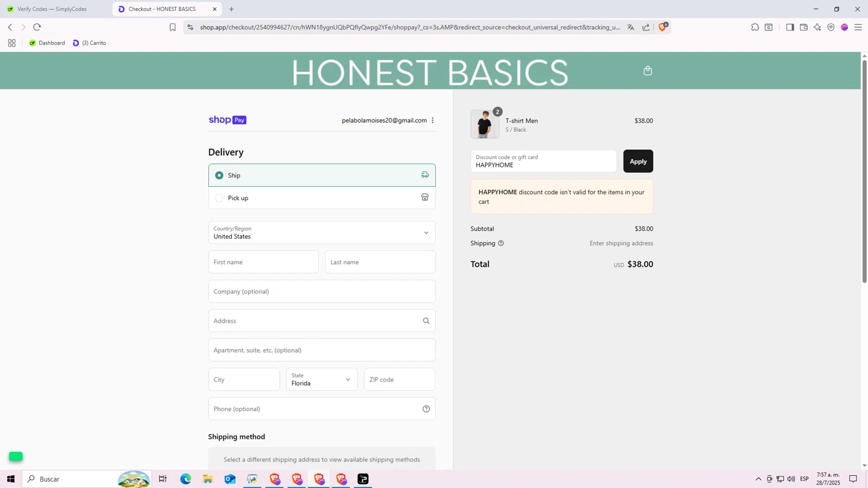Open File Explorer from taskbar
This screenshot has height=488, width=868.
[208, 479]
